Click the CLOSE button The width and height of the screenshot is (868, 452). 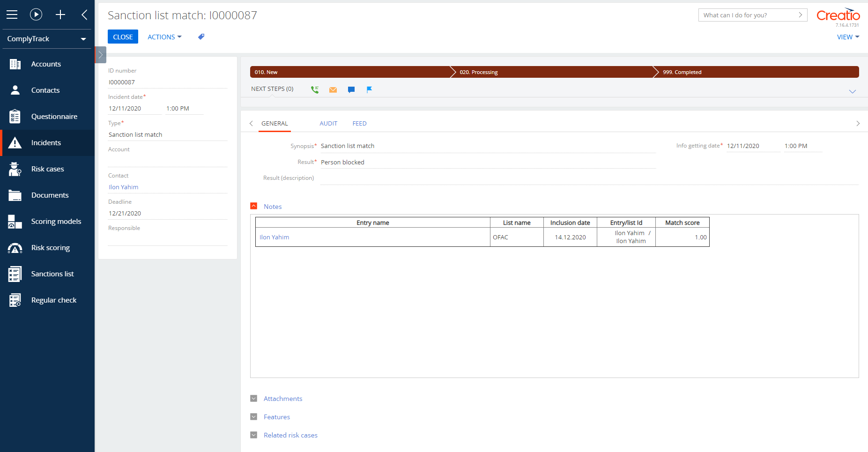[x=123, y=37]
